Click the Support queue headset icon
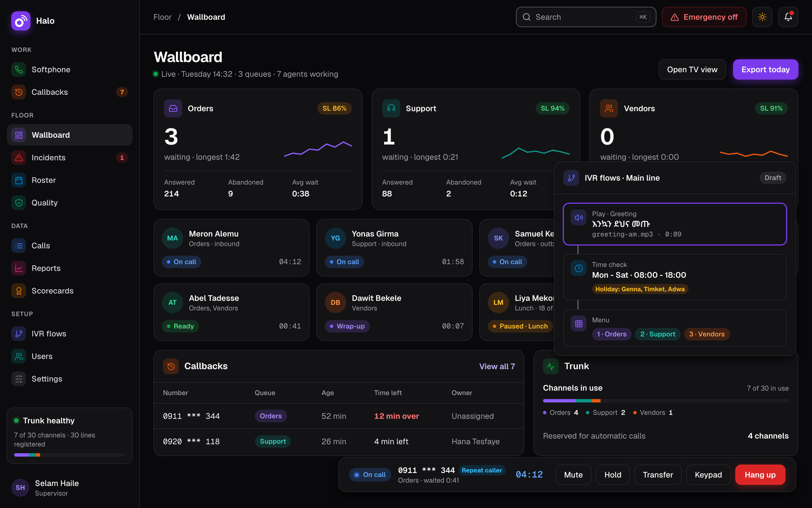This screenshot has width=812, height=508. [x=391, y=108]
